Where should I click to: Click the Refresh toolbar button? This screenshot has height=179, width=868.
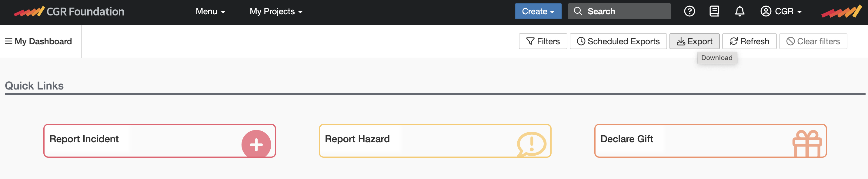point(749,41)
